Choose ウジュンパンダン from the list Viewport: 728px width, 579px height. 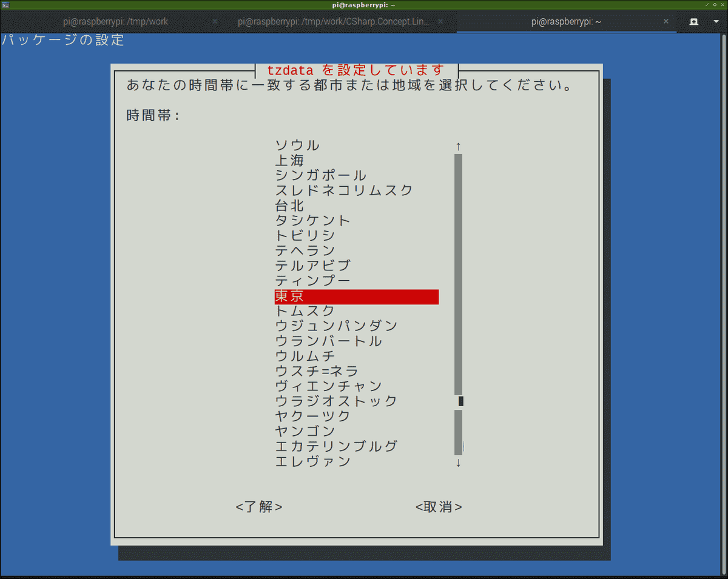[x=337, y=326]
